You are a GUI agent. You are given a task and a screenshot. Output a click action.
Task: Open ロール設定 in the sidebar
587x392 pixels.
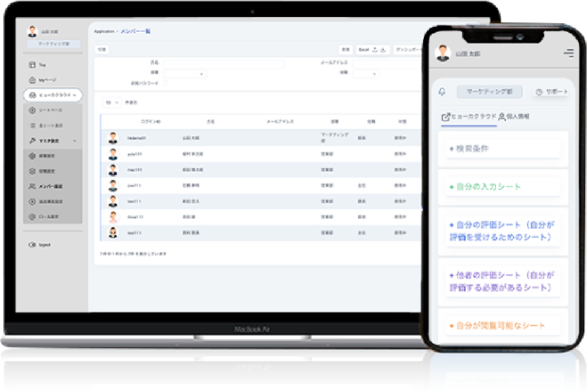coord(49,217)
